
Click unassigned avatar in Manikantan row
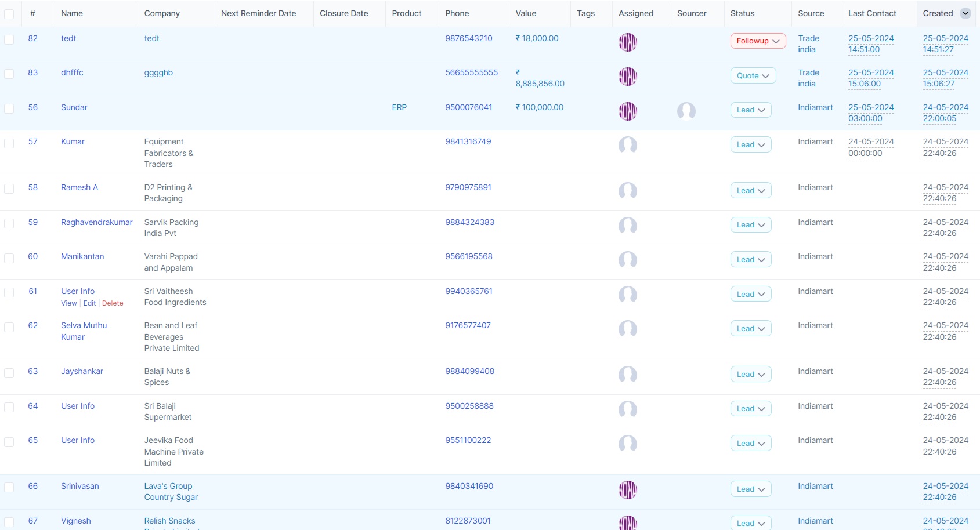point(628,260)
